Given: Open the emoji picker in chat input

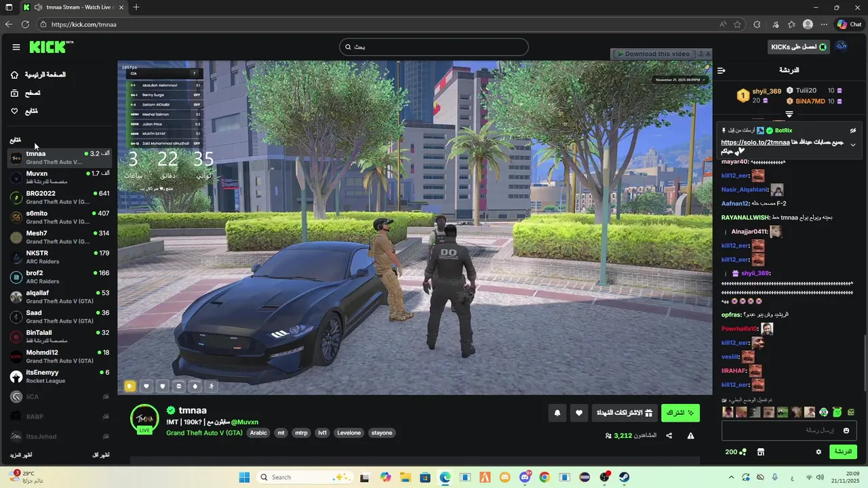Looking at the screenshot, I should tap(846, 430).
